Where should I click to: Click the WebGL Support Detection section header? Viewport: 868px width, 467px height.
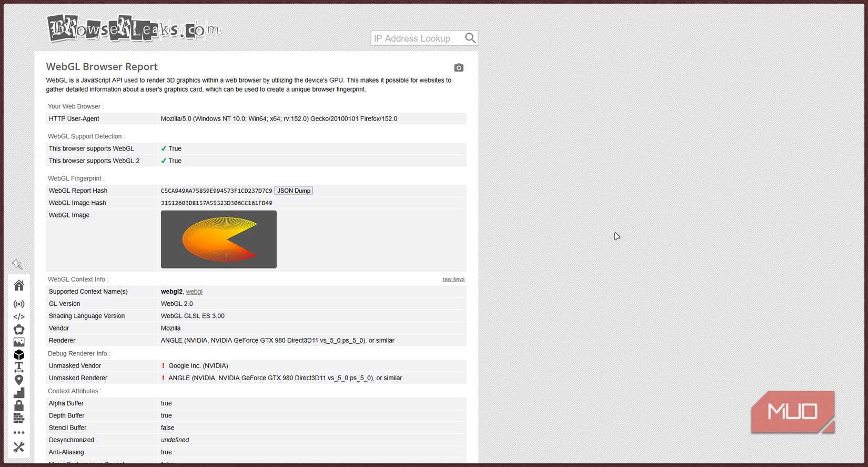coord(86,136)
